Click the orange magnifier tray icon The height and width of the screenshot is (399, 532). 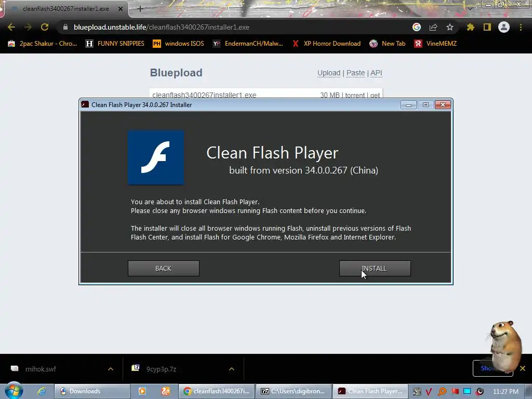[x=442, y=392]
